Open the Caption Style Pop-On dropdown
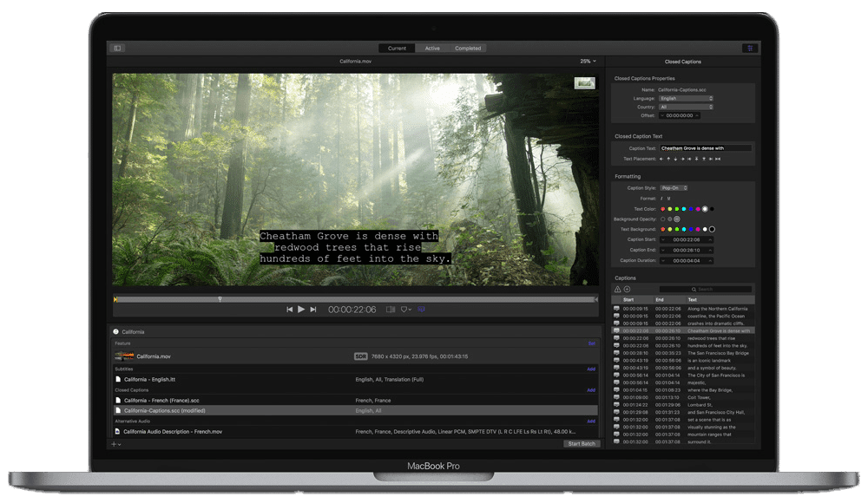This screenshot has width=868, height=503. coord(674,188)
